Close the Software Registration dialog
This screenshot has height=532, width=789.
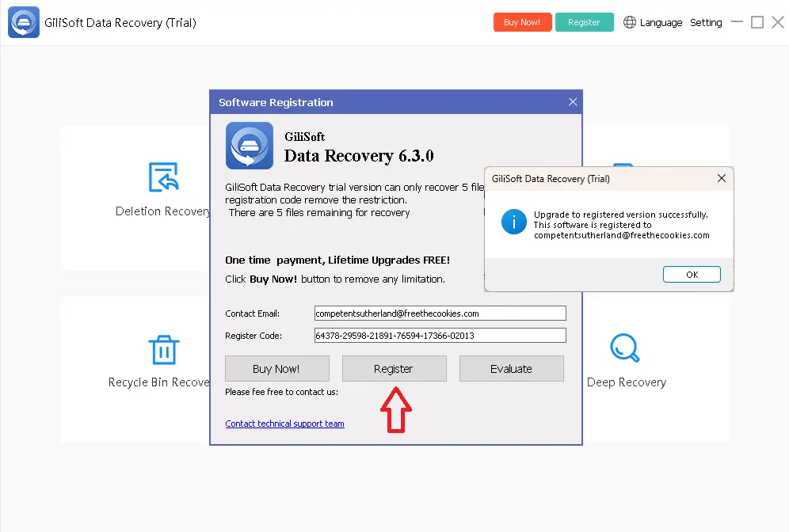[573, 102]
